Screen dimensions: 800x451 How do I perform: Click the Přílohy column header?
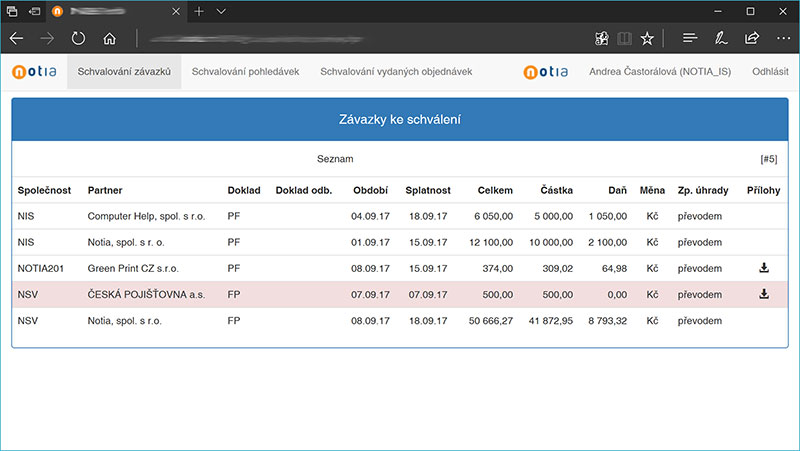(763, 190)
